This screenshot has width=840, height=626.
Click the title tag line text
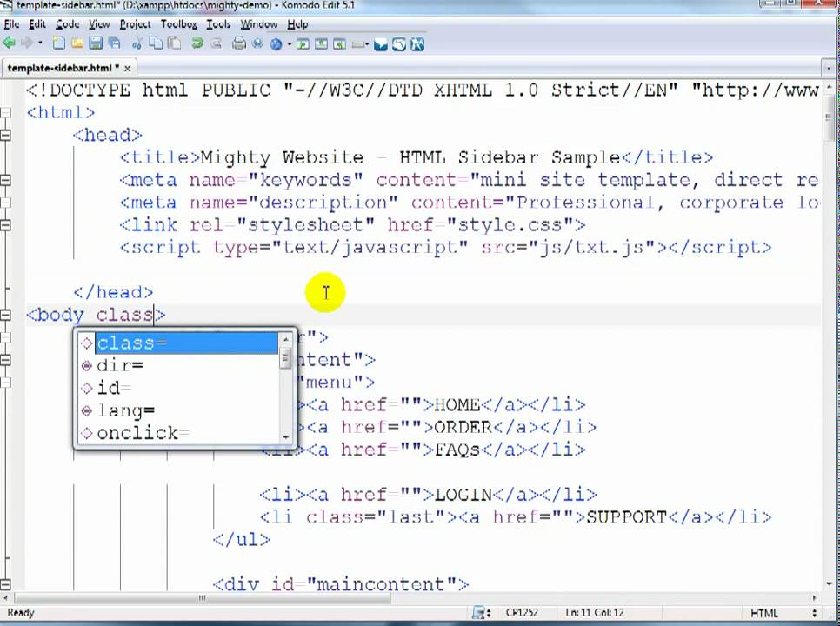tap(417, 157)
